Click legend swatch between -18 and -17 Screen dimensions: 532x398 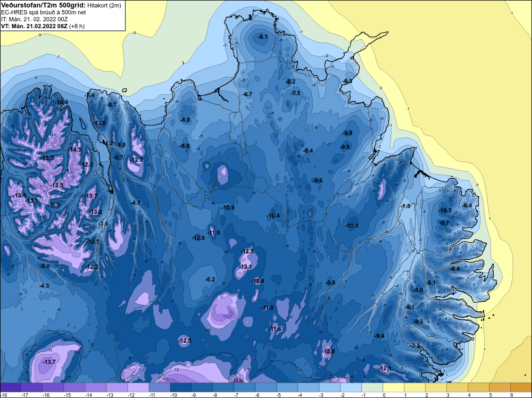(11, 387)
